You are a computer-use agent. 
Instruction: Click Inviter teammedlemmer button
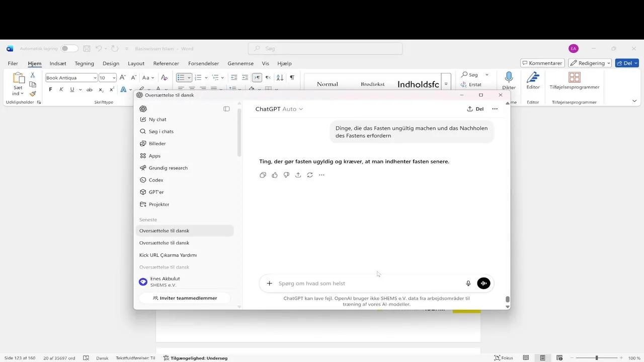click(x=184, y=298)
